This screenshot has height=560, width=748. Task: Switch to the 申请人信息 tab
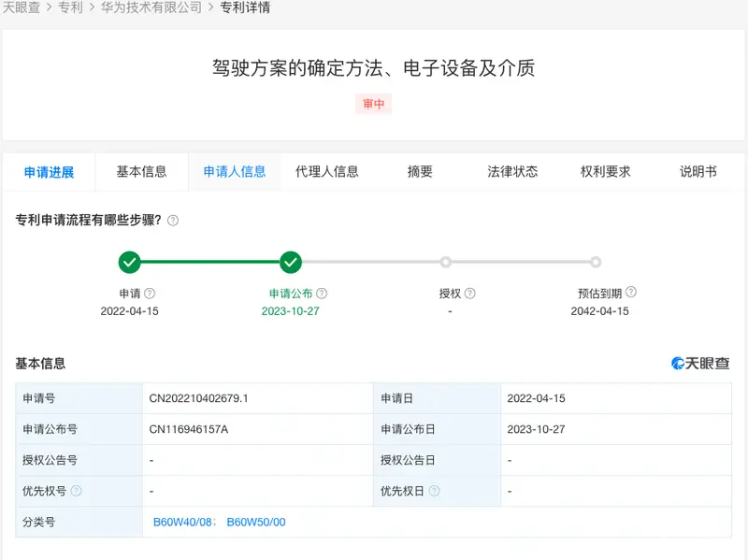(x=235, y=172)
